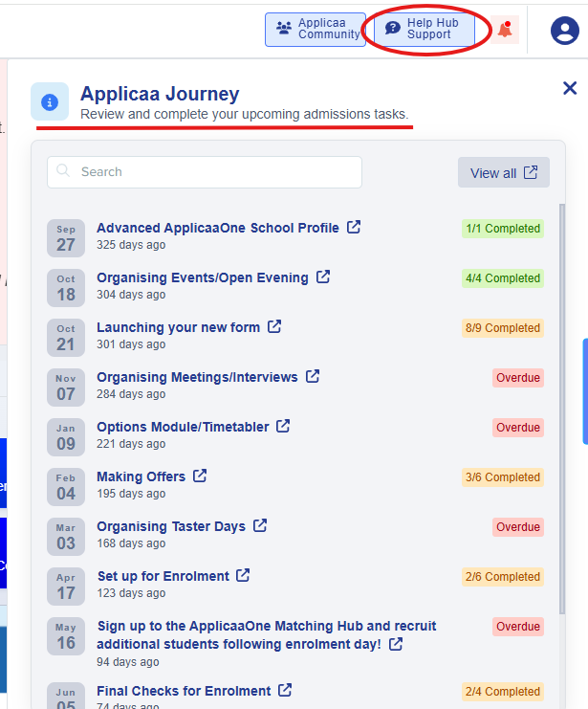The image size is (588, 709).
Task: Click '304 days ago' text
Action: click(131, 295)
